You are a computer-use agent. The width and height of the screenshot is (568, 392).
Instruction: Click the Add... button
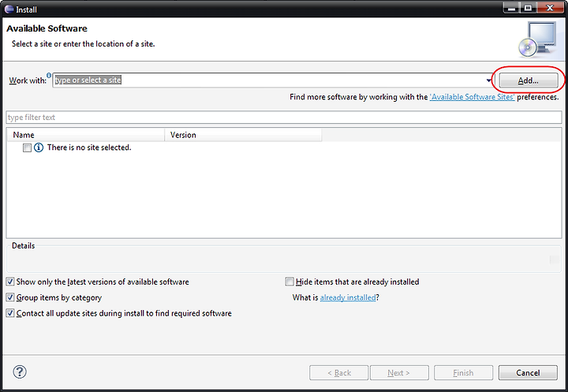pos(528,80)
